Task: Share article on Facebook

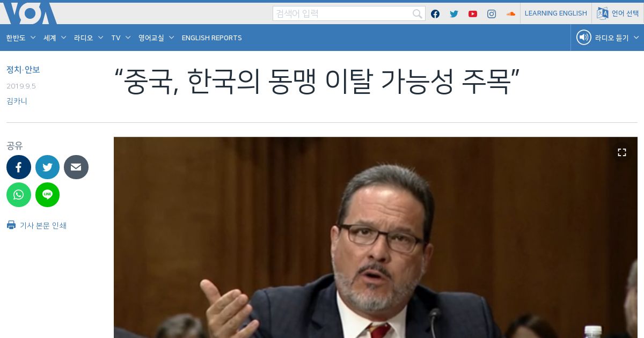Action: point(19,167)
